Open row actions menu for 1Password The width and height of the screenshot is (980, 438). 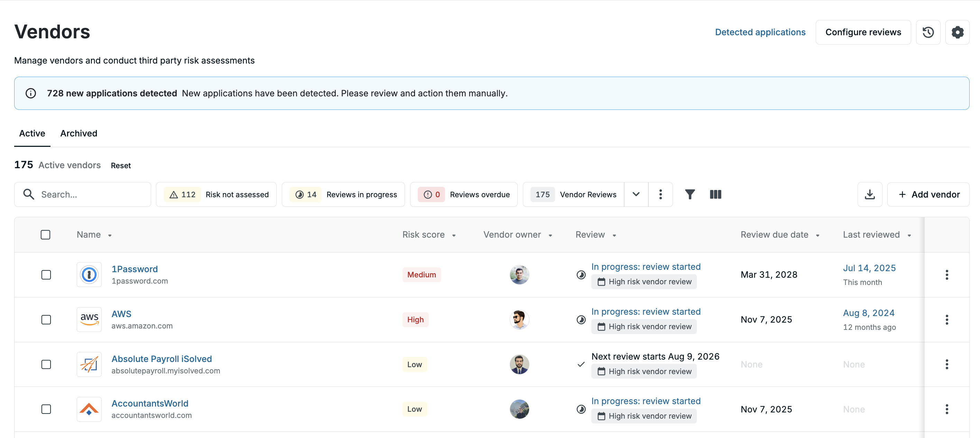(x=946, y=275)
